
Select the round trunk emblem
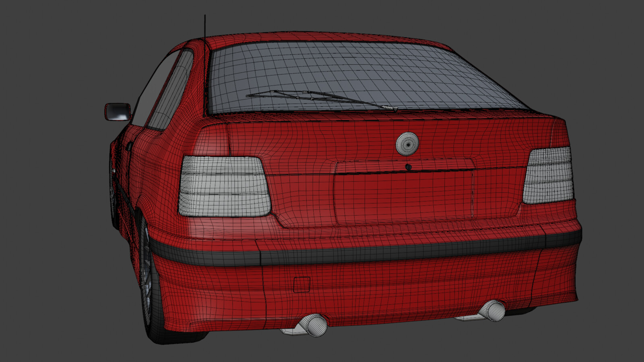(x=407, y=144)
